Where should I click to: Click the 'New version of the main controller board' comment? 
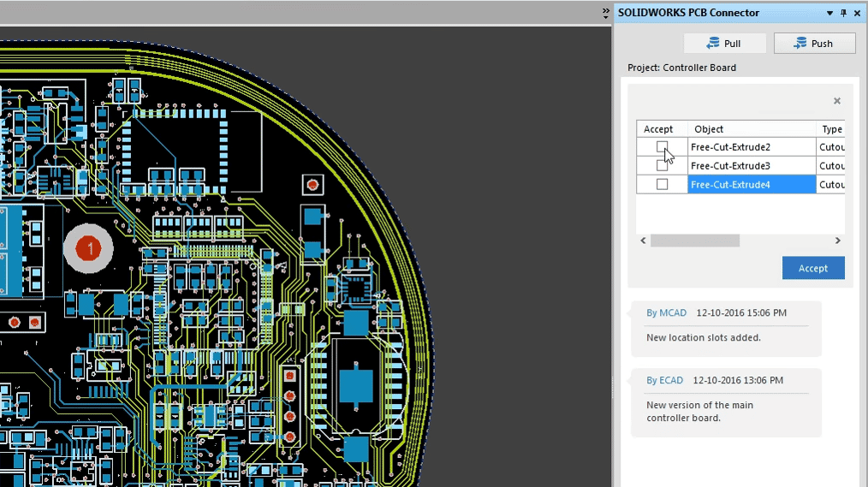click(x=699, y=411)
